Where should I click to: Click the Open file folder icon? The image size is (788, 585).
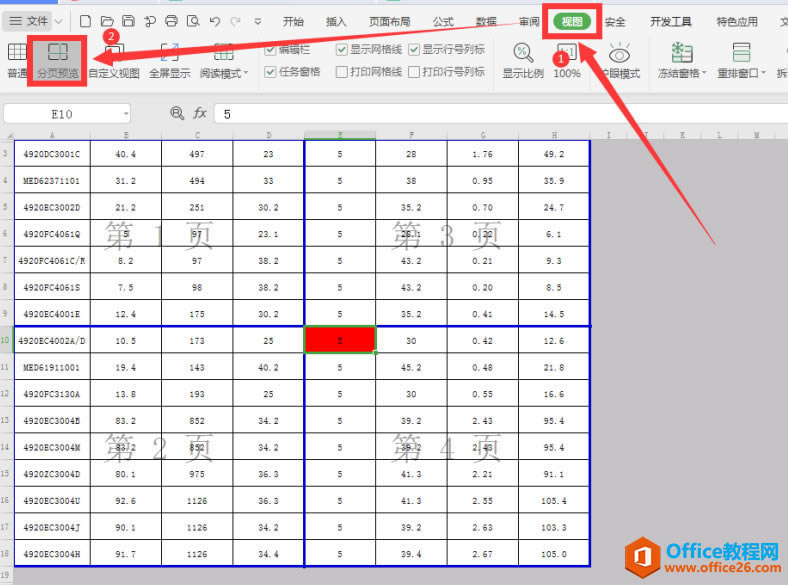107,21
